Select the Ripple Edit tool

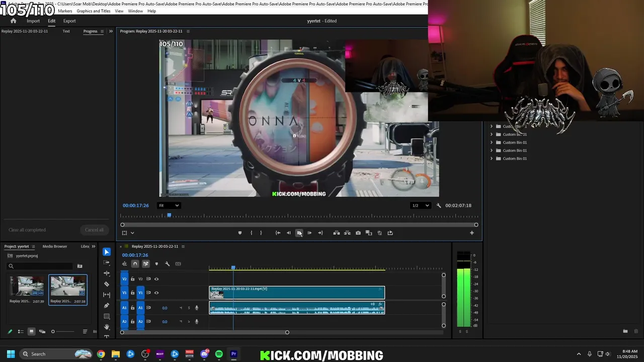coord(107,273)
